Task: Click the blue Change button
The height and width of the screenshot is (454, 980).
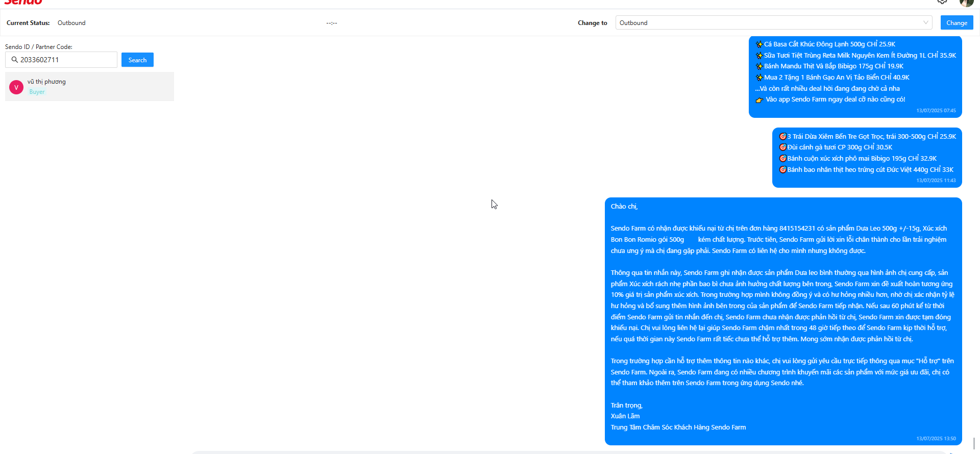Action: [957, 22]
